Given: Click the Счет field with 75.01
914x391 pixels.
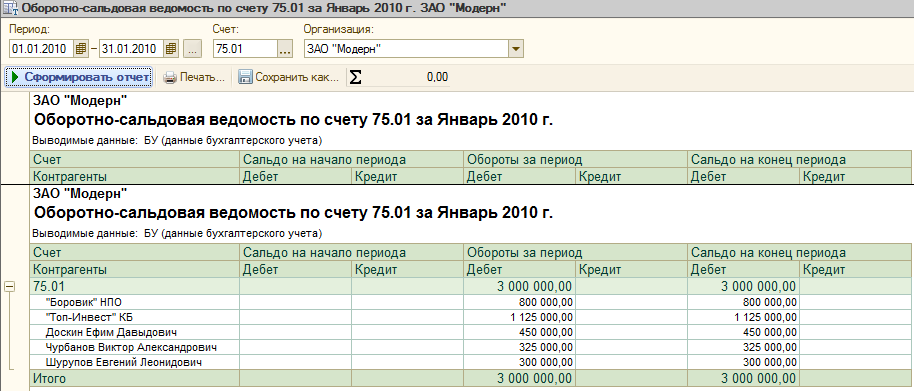Looking at the screenshot, I should tap(245, 49).
